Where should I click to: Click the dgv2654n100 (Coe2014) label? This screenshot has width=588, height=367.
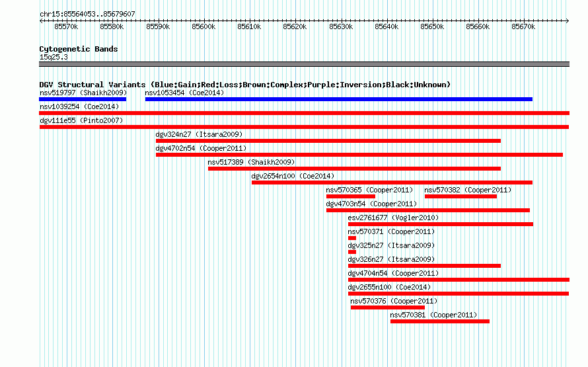(293, 176)
